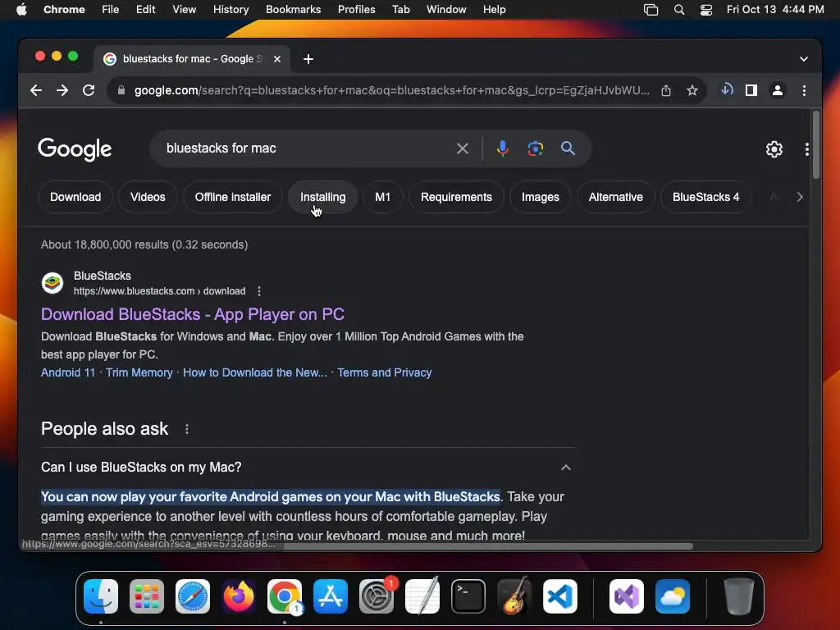Open the Bookmarks menu
This screenshot has height=630, width=840.
(x=293, y=10)
